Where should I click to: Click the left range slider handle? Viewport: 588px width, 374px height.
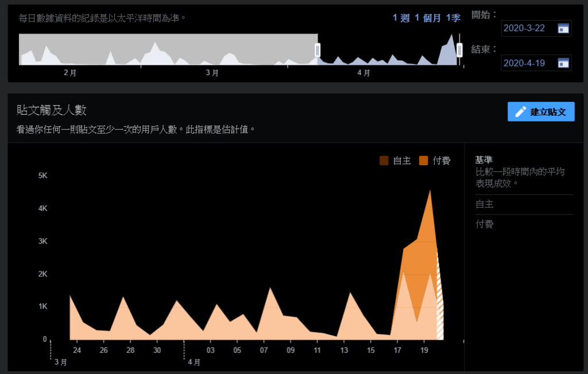[x=318, y=50]
